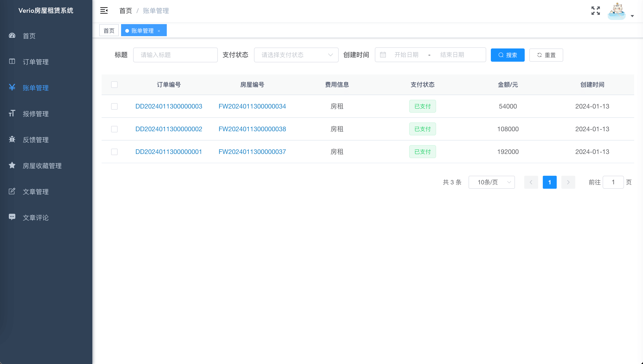
Task: Open 首页 dashboard icon in sidebar
Action: (x=12, y=35)
